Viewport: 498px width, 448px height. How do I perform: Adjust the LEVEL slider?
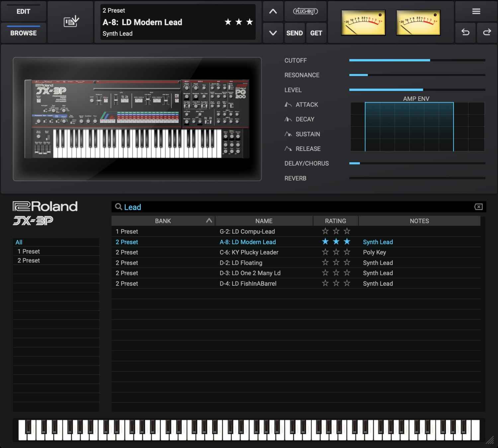417,90
